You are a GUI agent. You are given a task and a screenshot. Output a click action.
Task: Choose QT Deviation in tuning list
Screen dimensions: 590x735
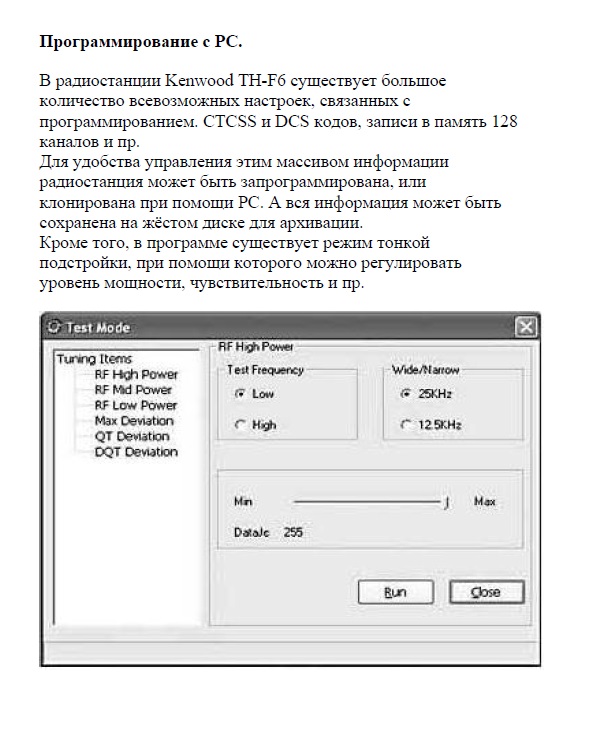(132, 436)
